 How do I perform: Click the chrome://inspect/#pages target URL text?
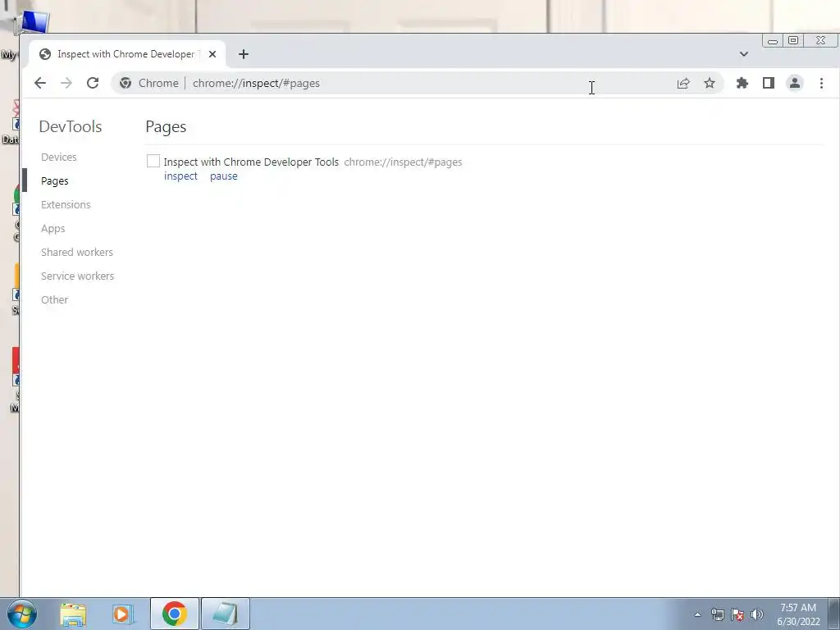point(403,162)
